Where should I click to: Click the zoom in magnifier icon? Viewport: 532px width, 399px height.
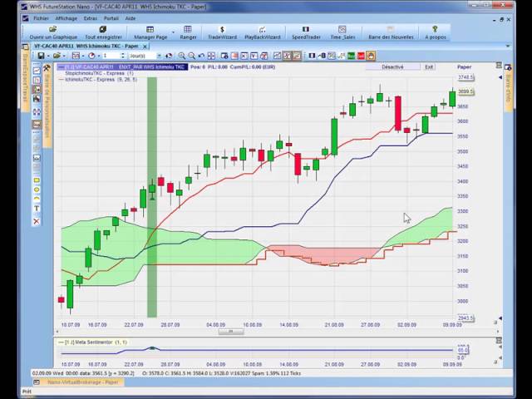coord(182,56)
